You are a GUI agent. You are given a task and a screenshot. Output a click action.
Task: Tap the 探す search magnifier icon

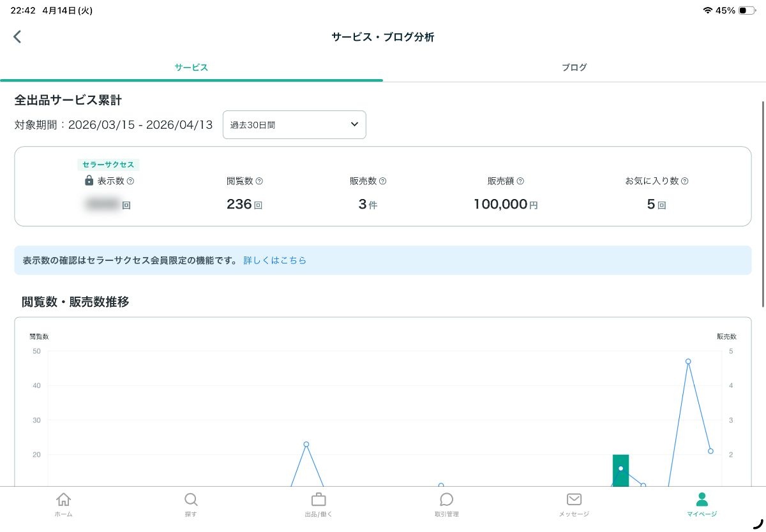tap(191, 499)
